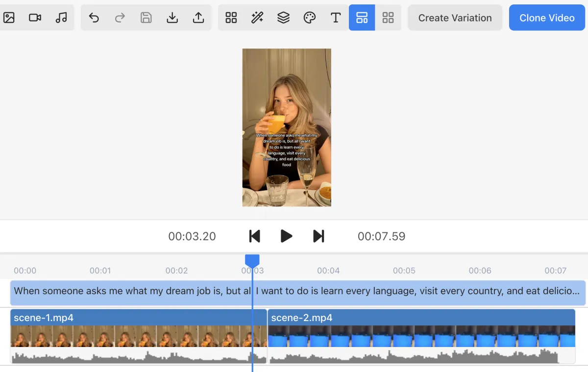Viewport: 588px width, 372px height.
Task: Click the download arrow icon
Action: pos(172,18)
